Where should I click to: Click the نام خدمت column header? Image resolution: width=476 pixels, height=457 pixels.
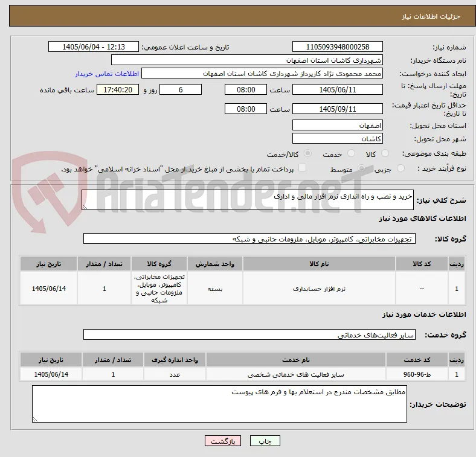coord(296,360)
